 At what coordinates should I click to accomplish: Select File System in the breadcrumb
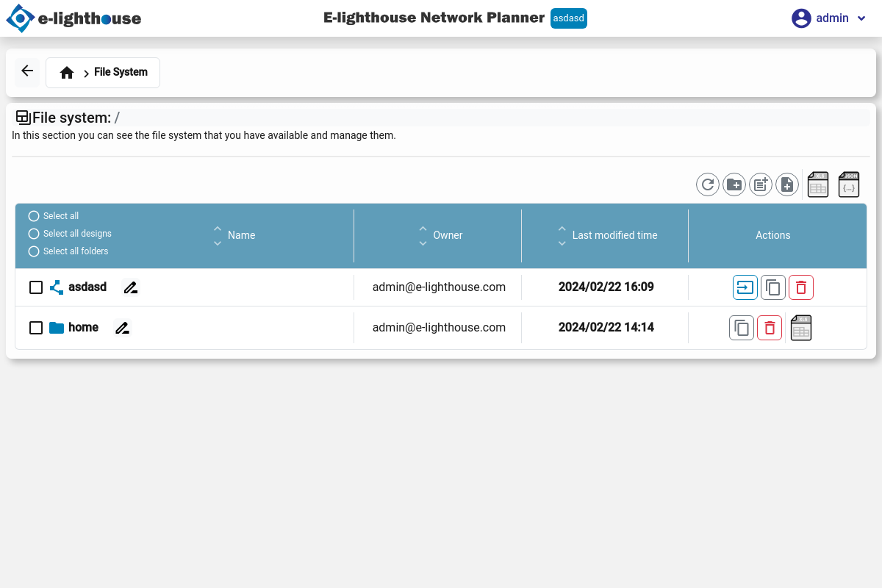pos(121,73)
